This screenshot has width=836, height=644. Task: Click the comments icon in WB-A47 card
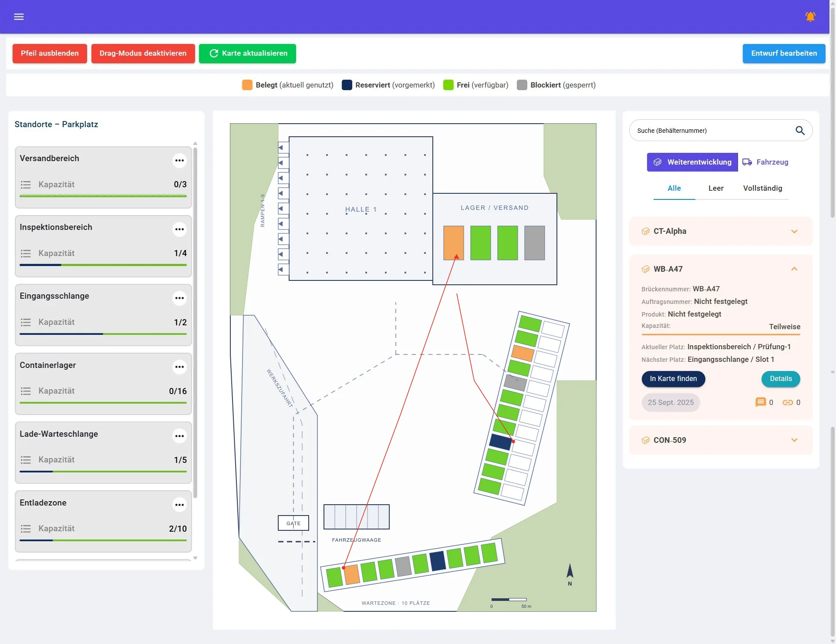pos(760,402)
